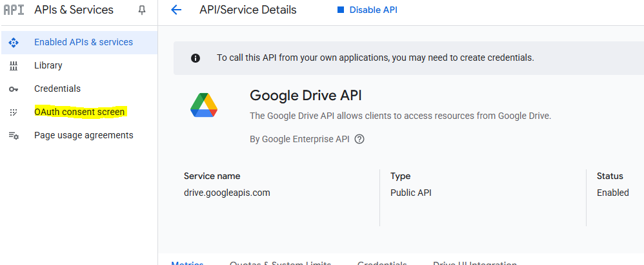The image size is (644, 265).
Task: Click the Enabled status value
Action: tap(613, 193)
